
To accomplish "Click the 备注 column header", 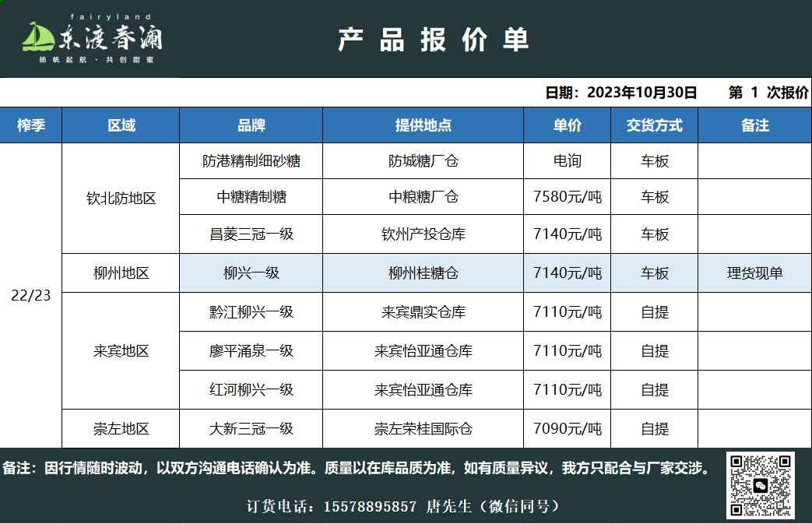I will [754, 125].
